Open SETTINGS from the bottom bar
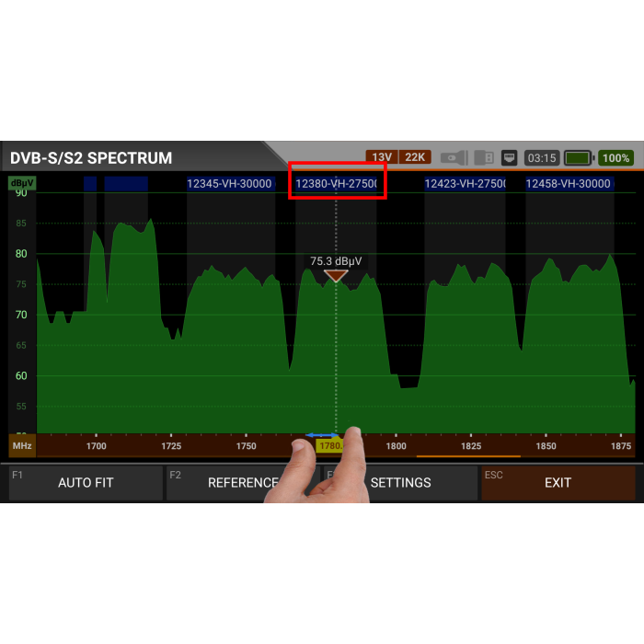The height and width of the screenshot is (644, 644). [x=401, y=482]
